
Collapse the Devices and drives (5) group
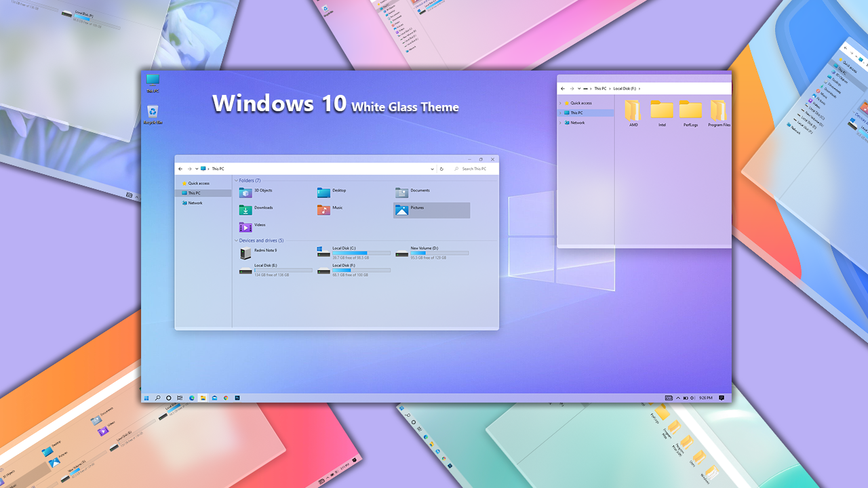pos(236,241)
